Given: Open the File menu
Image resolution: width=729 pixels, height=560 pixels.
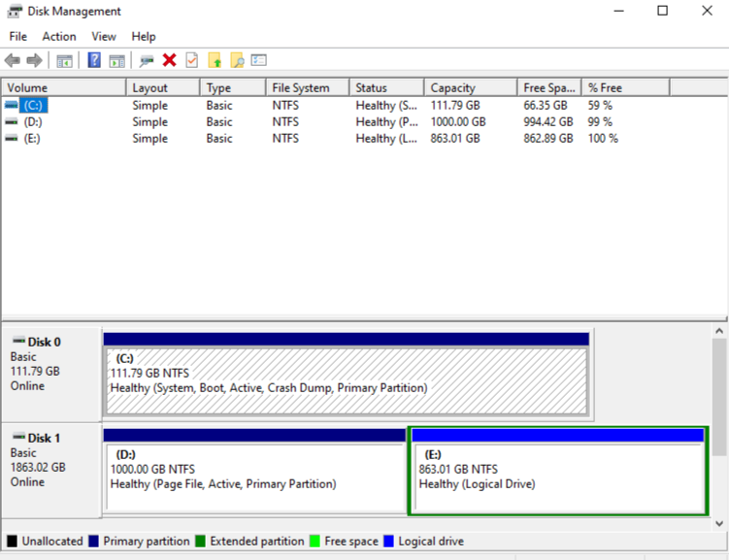Looking at the screenshot, I should coord(18,36).
